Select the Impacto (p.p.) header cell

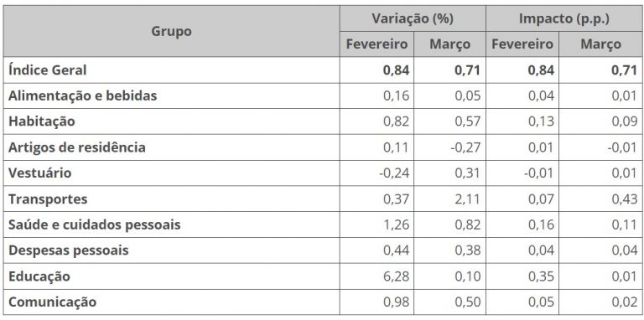tap(563, 18)
